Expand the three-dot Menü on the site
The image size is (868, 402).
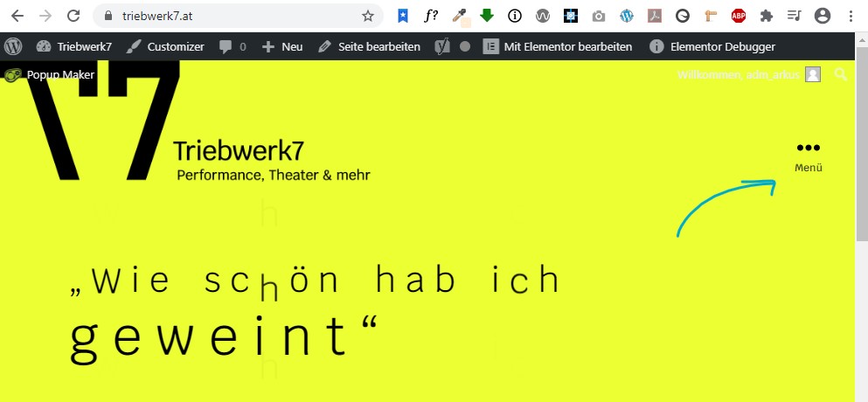coord(809,154)
